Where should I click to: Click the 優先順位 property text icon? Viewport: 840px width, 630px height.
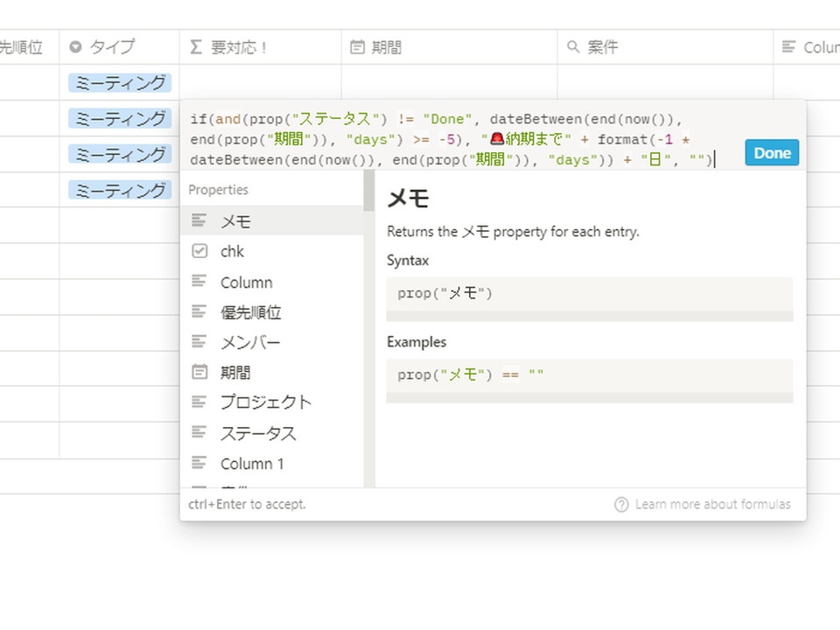[199, 311]
